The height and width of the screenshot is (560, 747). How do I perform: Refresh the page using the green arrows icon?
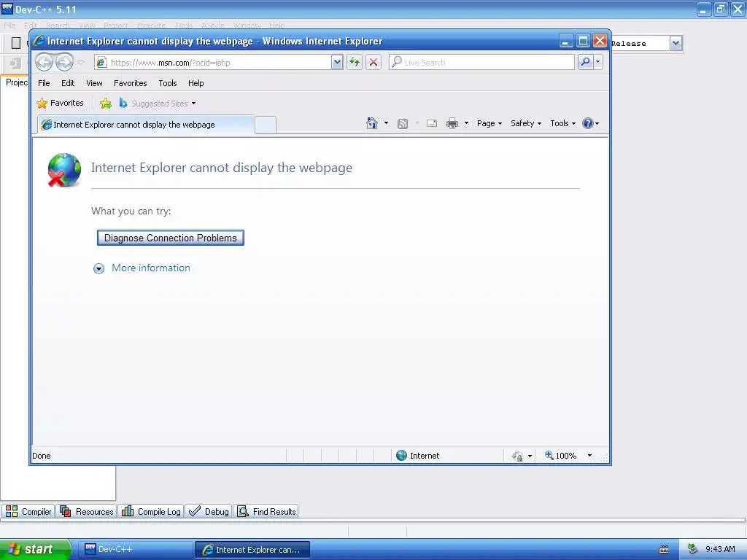pyautogui.click(x=355, y=62)
